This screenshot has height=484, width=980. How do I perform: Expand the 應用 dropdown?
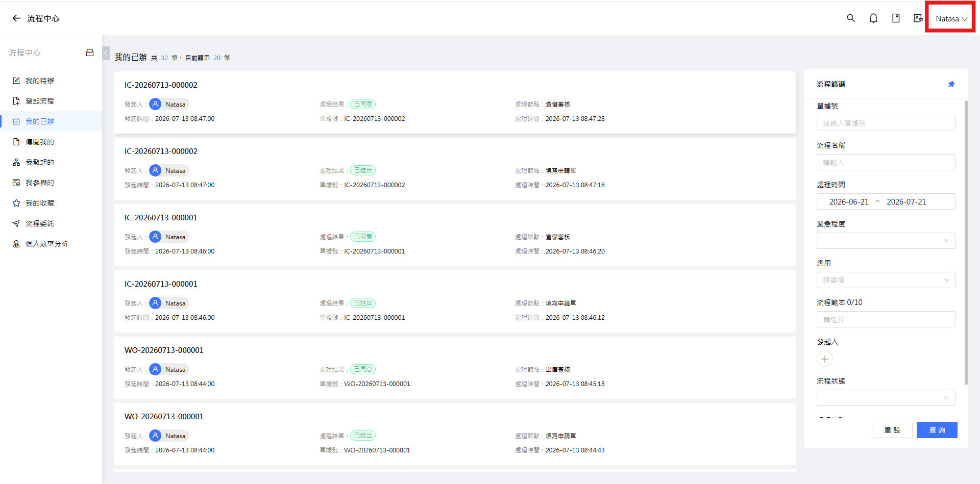(x=886, y=280)
